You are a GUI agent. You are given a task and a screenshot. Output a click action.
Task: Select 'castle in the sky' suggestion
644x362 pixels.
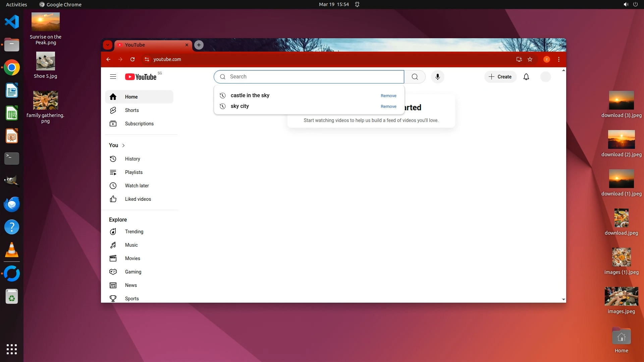point(250,96)
